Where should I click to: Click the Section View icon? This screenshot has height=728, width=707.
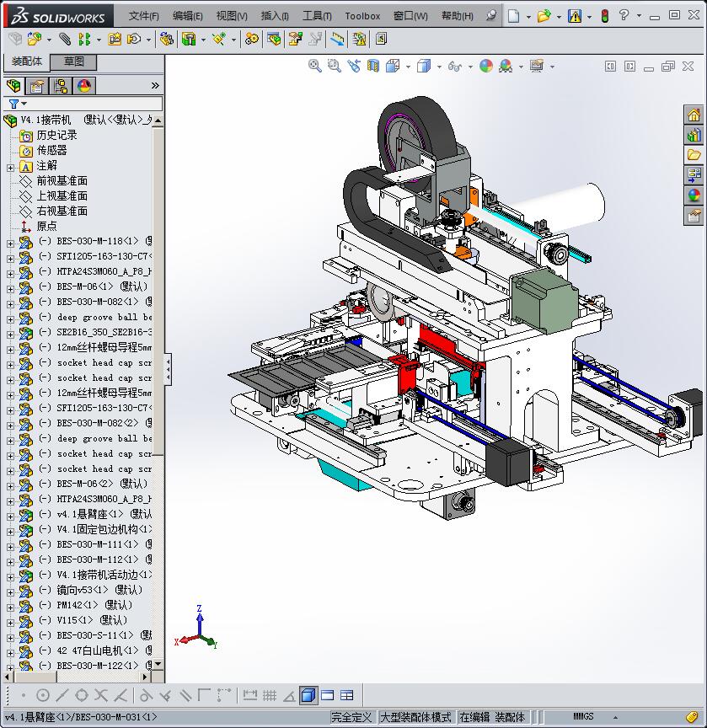[x=373, y=66]
